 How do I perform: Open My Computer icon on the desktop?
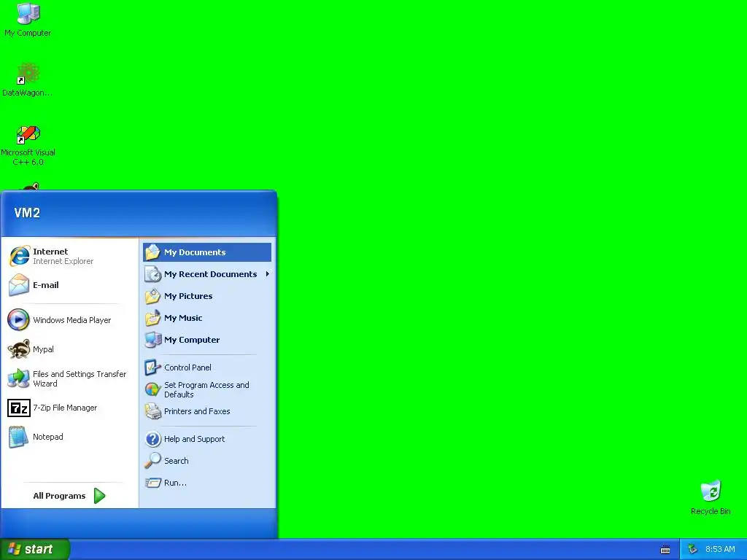[28, 20]
